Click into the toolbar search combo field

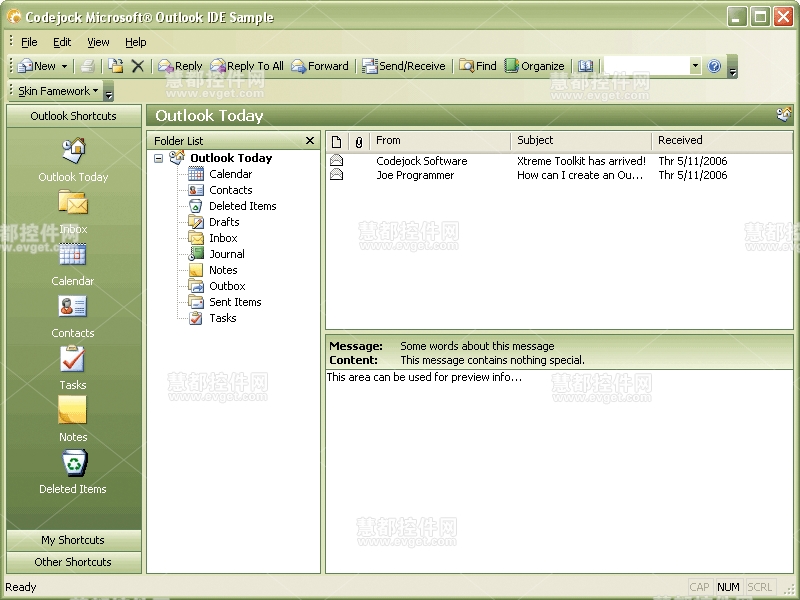(646, 66)
